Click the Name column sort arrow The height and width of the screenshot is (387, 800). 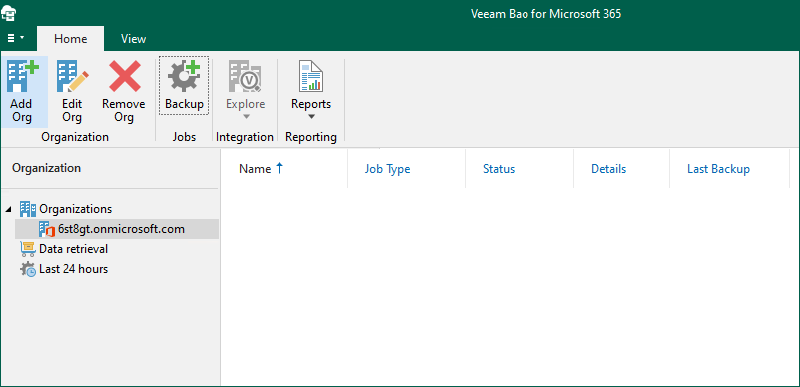279,168
